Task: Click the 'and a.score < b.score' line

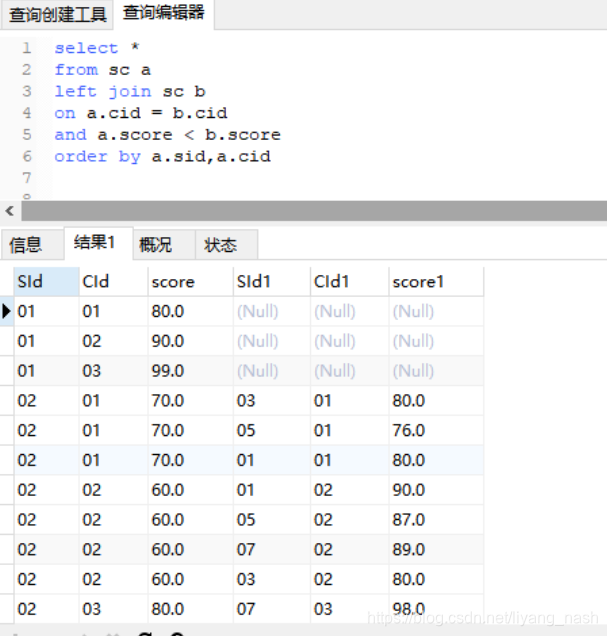Action: pos(167,135)
